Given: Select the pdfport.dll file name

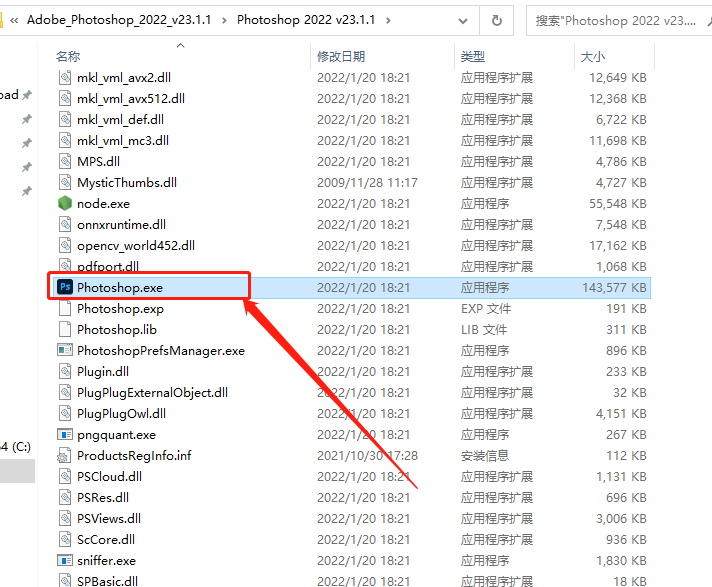Looking at the screenshot, I should 108,266.
